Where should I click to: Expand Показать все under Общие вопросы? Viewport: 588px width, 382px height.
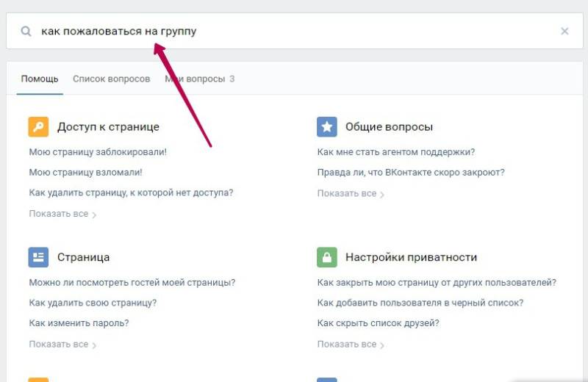point(350,193)
